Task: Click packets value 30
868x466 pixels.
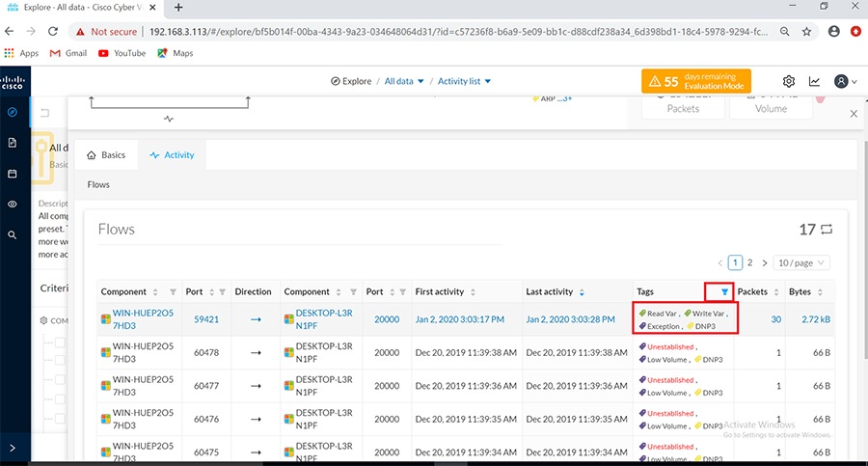Action: [x=776, y=319]
